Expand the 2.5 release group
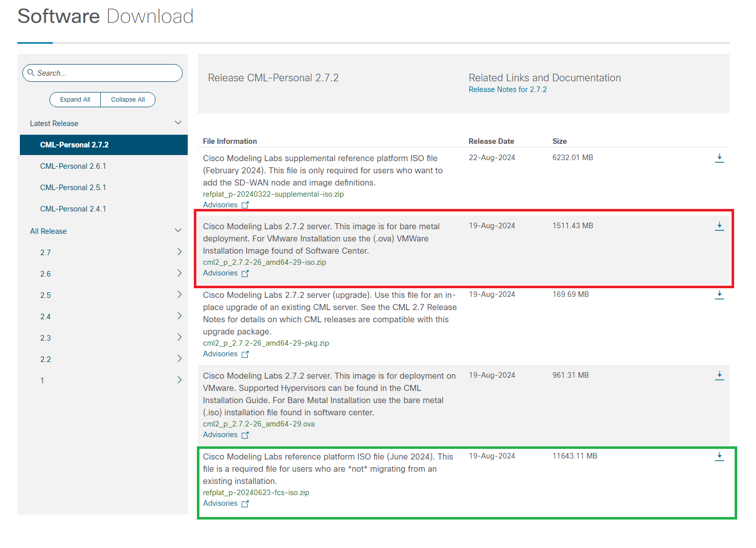The width and height of the screenshot is (756, 548). pyautogui.click(x=179, y=294)
